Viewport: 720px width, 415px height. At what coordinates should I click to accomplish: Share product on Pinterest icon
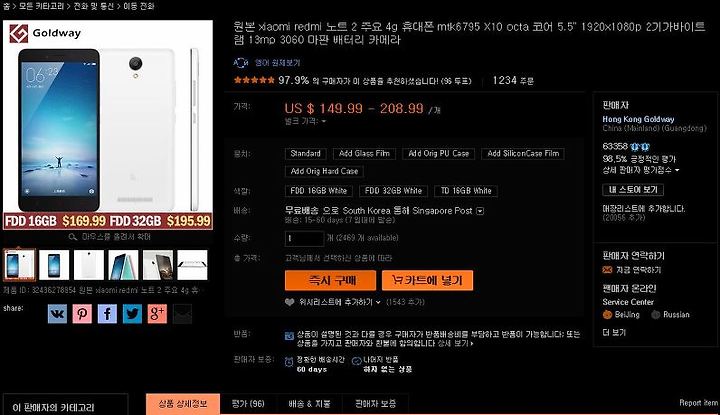tap(82, 314)
